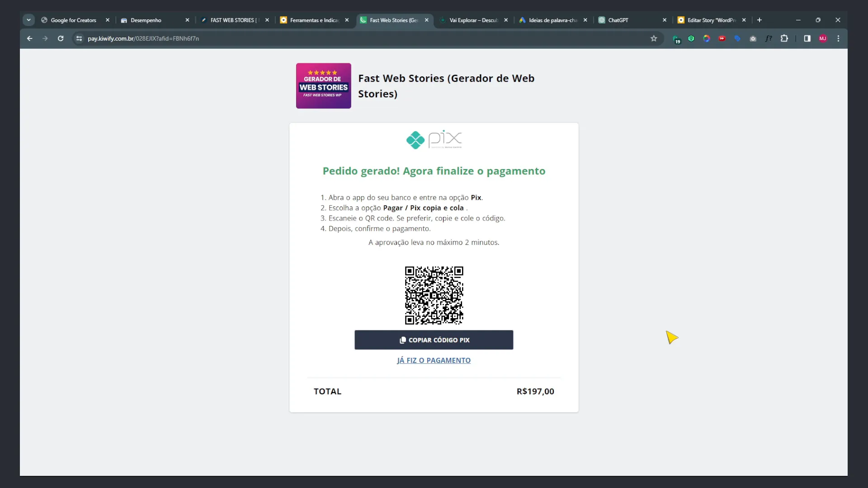Minimize the Chrome window
868x488 pixels.
pos(798,20)
